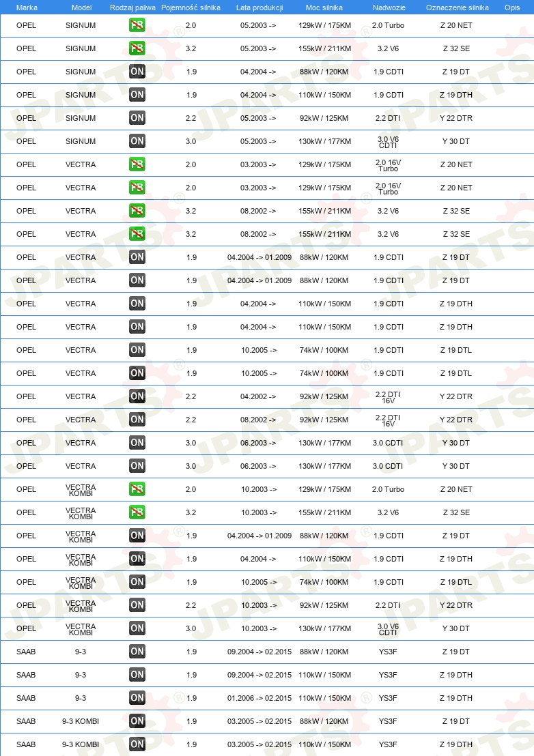The width and height of the screenshot is (534, 756).
Task: Click the diesel ON icon for SIGNUM Z 19 DTH
Action: point(137,94)
